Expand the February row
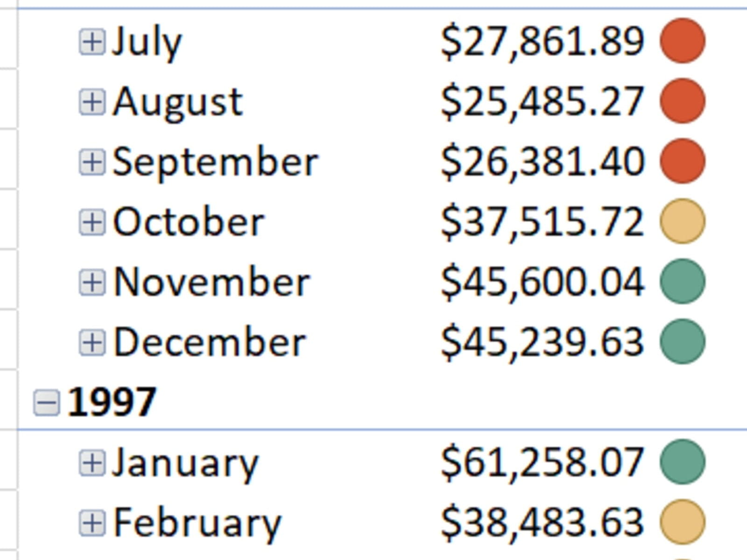Image resolution: width=747 pixels, height=560 pixels. 92,523
